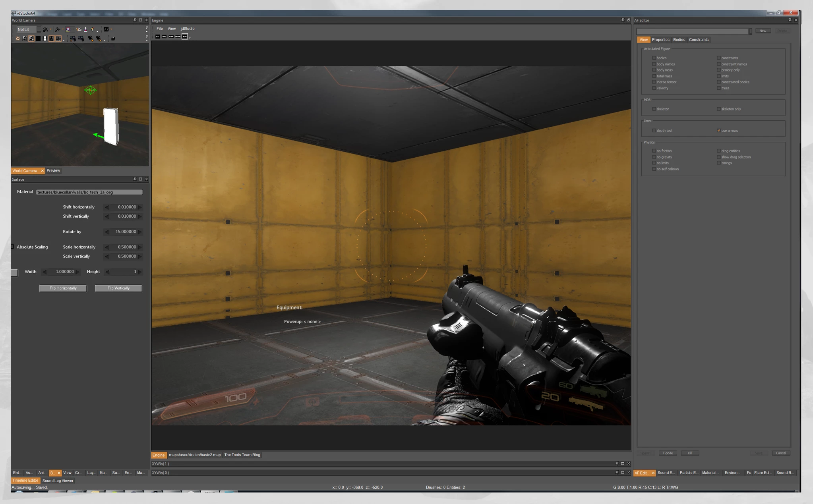Switch to the Bodies tab
The width and height of the screenshot is (813, 504).
point(679,40)
